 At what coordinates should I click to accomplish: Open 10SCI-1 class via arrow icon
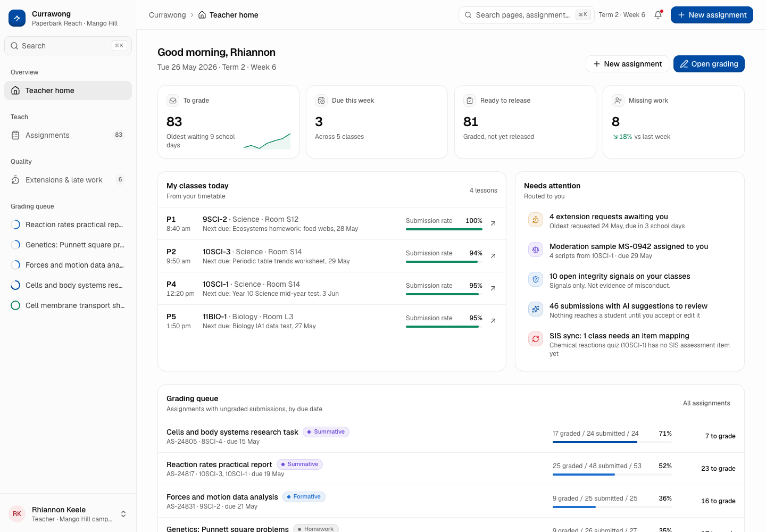pyautogui.click(x=493, y=288)
